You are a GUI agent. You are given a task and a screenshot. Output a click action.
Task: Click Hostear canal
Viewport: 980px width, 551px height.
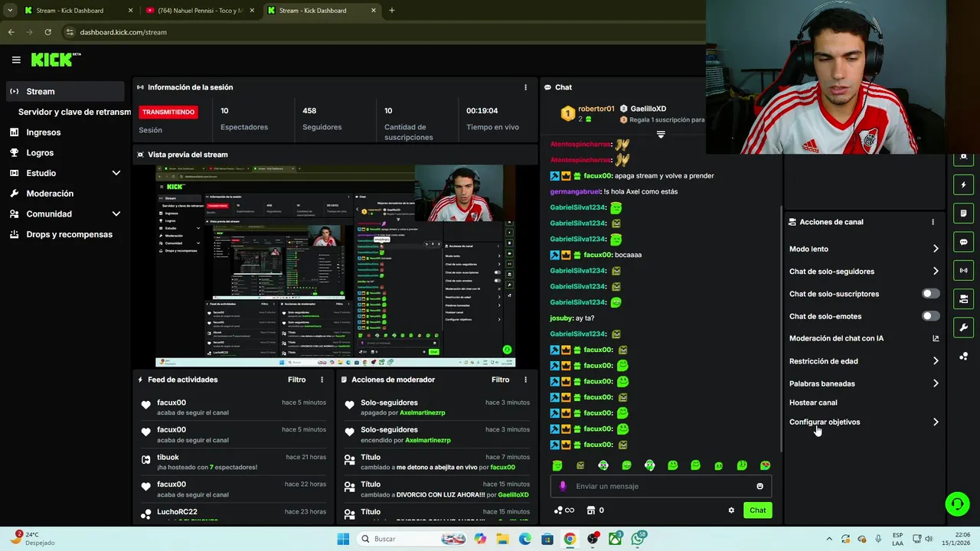[x=813, y=403]
